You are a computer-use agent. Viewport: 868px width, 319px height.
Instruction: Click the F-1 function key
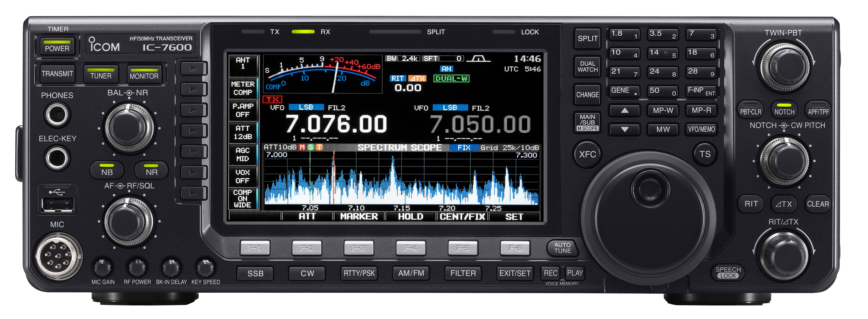[255, 248]
